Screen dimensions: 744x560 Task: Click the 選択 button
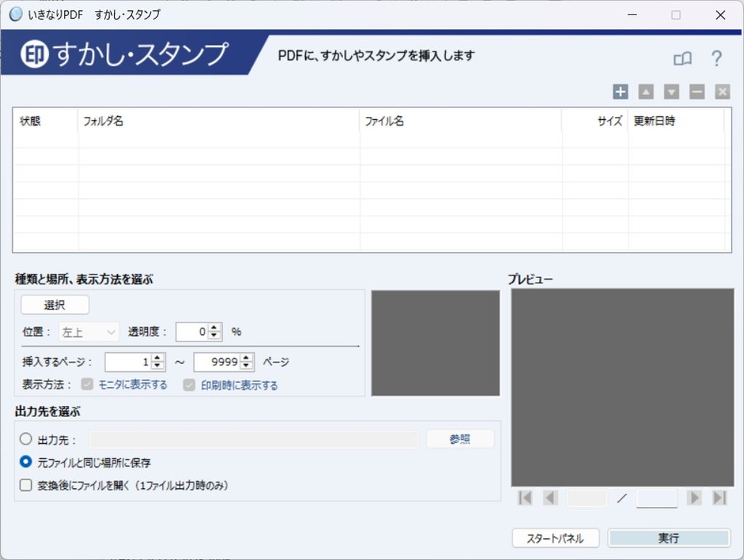pos(54,305)
